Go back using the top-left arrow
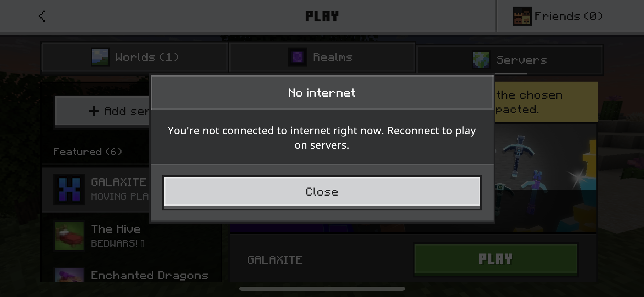 [x=42, y=16]
